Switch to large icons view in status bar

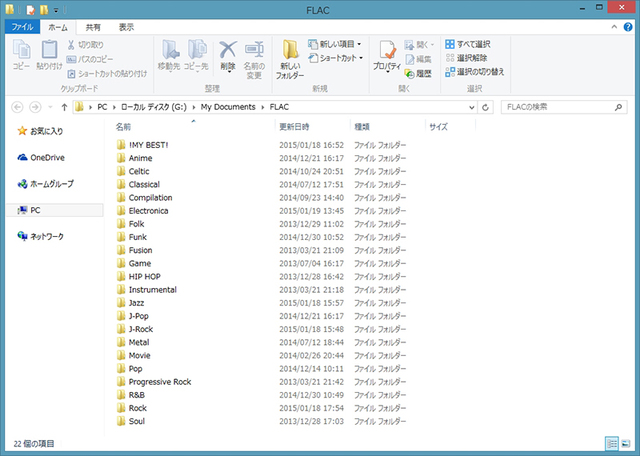[625, 442]
